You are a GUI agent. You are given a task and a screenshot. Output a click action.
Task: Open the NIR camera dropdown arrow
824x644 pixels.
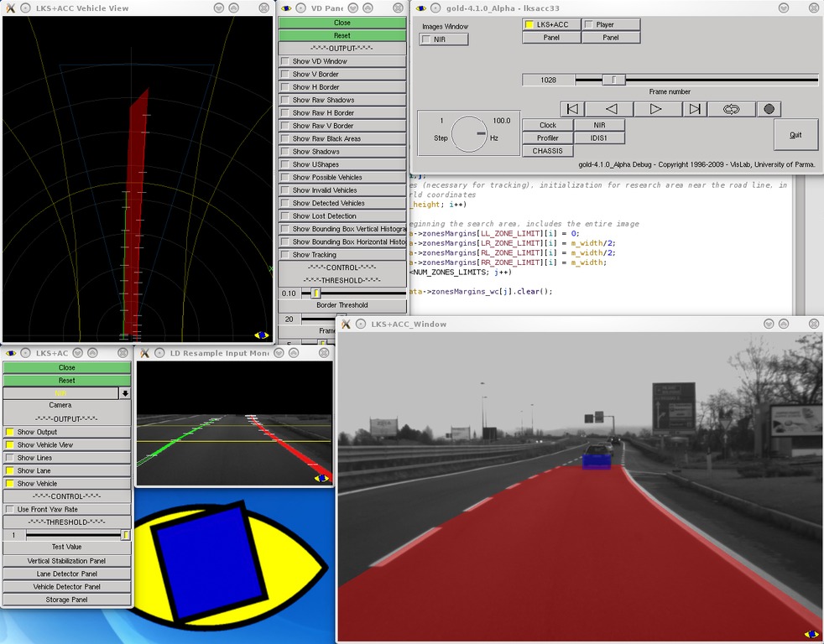tap(125, 393)
